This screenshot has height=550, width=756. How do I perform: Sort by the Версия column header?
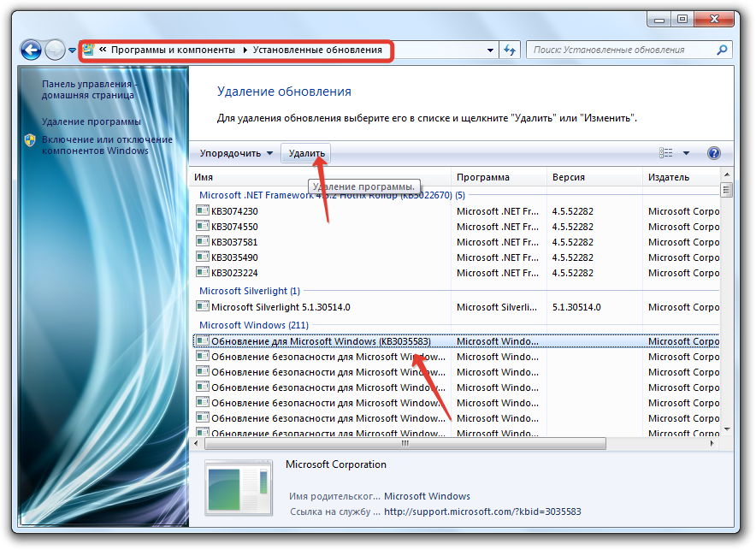coord(569,177)
